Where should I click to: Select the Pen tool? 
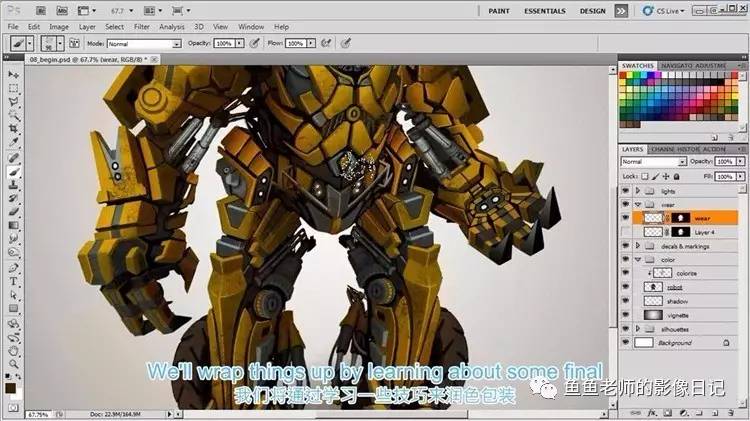[13, 268]
